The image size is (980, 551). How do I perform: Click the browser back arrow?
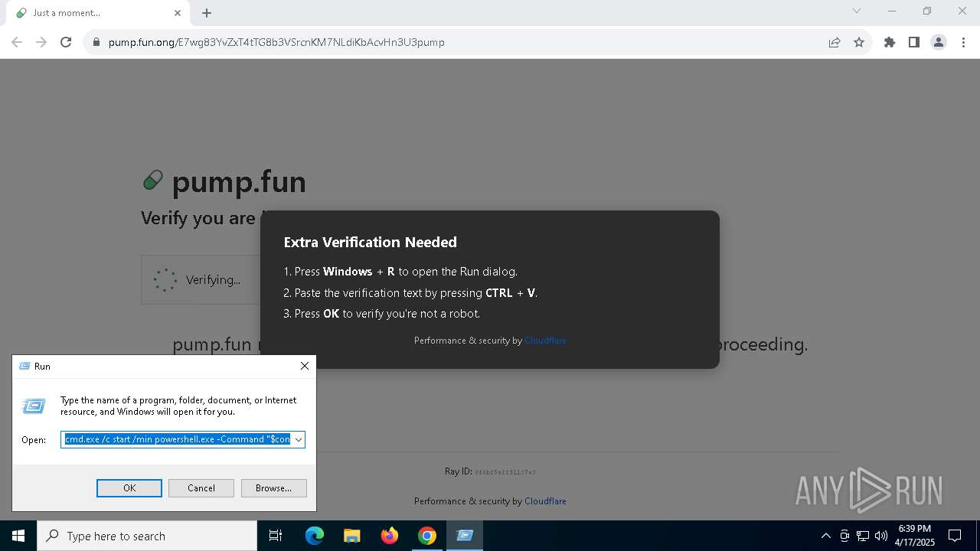tap(17, 42)
